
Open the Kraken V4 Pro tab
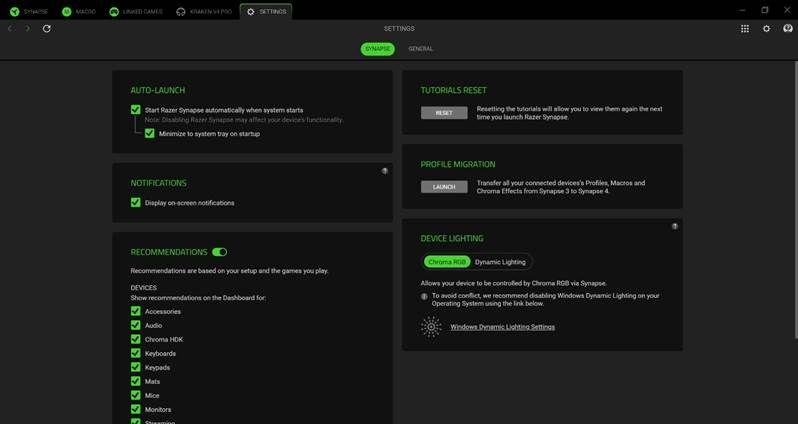(x=204, y=12)
